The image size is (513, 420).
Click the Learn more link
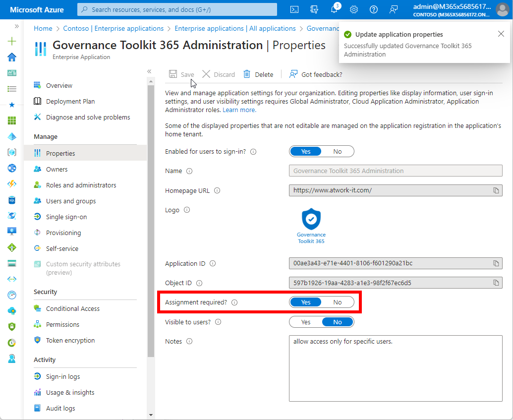(239, 110)
